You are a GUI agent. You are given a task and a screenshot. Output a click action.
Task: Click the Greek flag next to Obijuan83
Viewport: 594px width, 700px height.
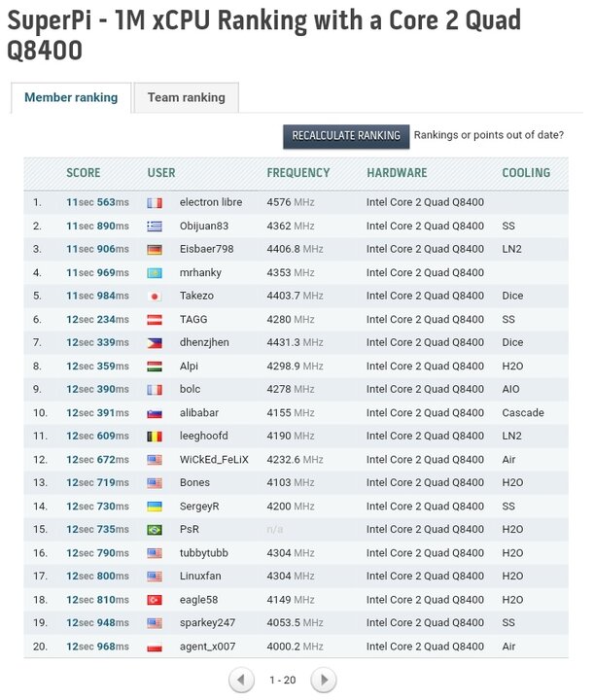click(155, 227)
